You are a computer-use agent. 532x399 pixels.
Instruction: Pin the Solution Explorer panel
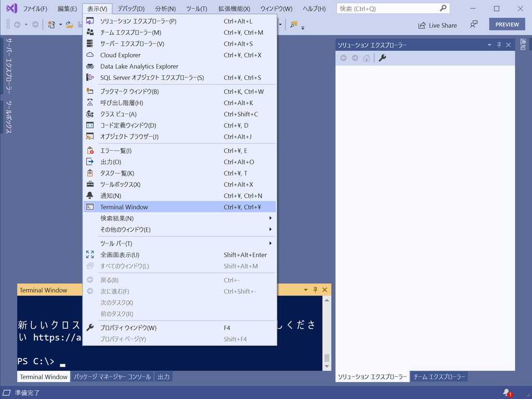pos(498,45)
